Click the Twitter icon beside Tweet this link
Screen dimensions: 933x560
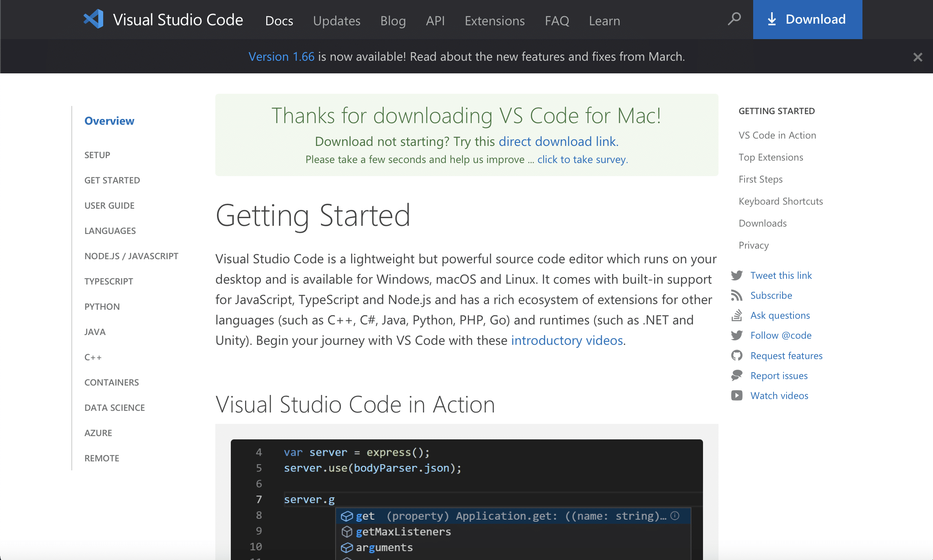point(737,276)
